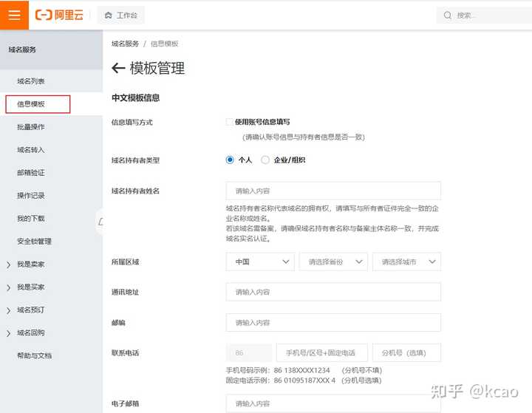Click the Aliyun logo
Screen dimensions: 532x413
59,15
